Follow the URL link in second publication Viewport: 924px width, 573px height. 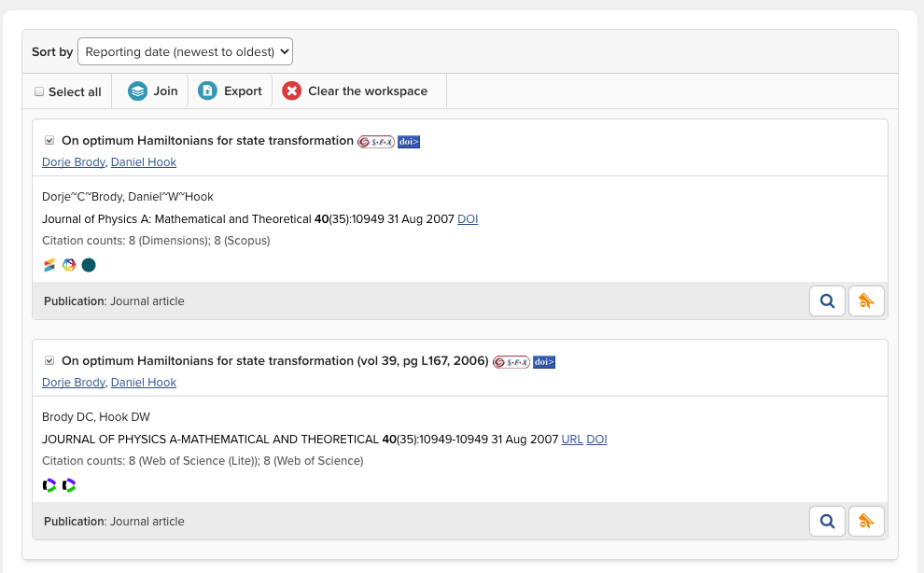tap(572, 440)
